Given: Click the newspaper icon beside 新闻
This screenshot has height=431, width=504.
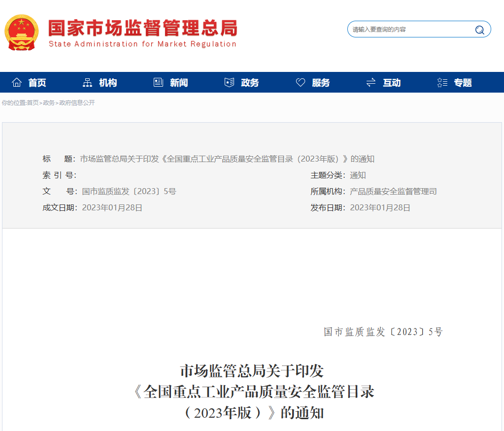Looking at the screenshot, I should click(158, 83).
